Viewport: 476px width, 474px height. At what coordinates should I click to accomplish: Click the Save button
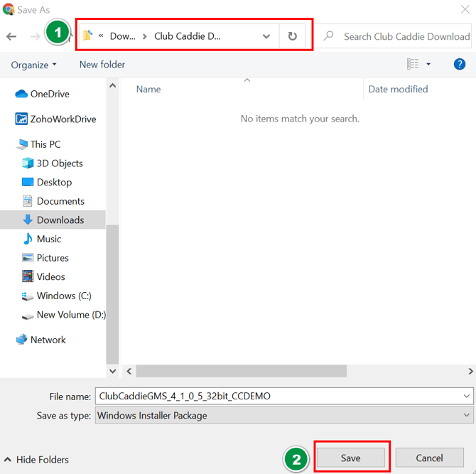351,458
